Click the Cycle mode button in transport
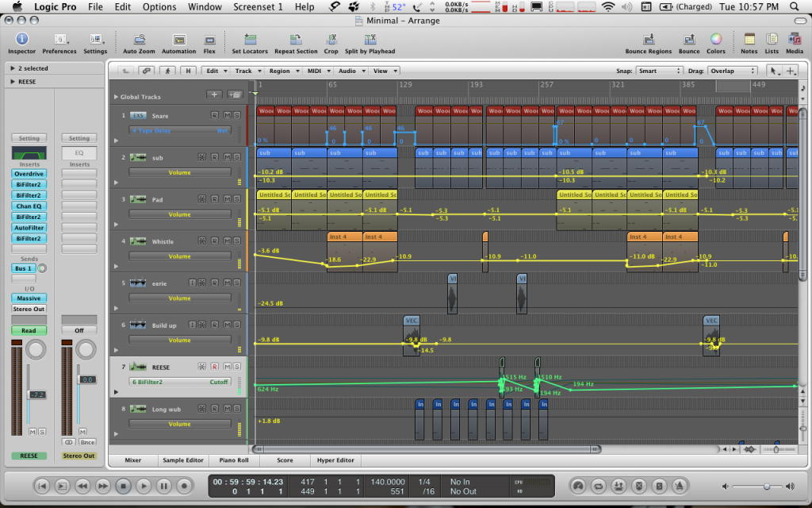 point(598,487)
